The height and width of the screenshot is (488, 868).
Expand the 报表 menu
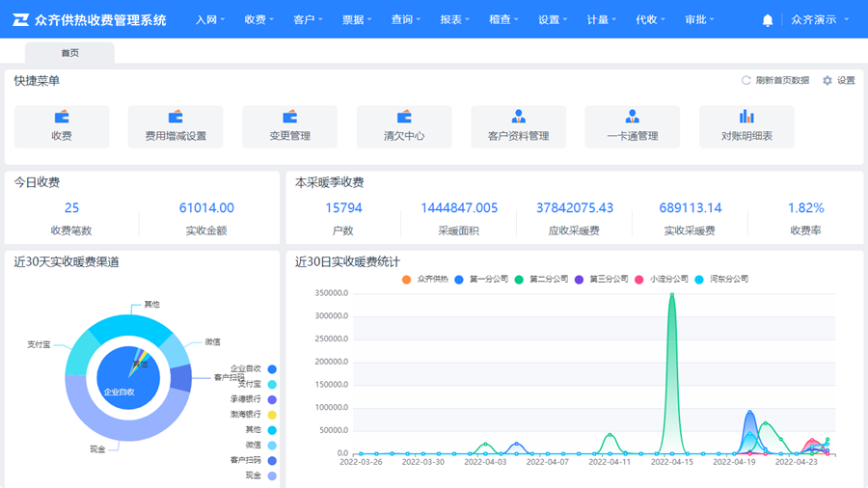(454, 20)
